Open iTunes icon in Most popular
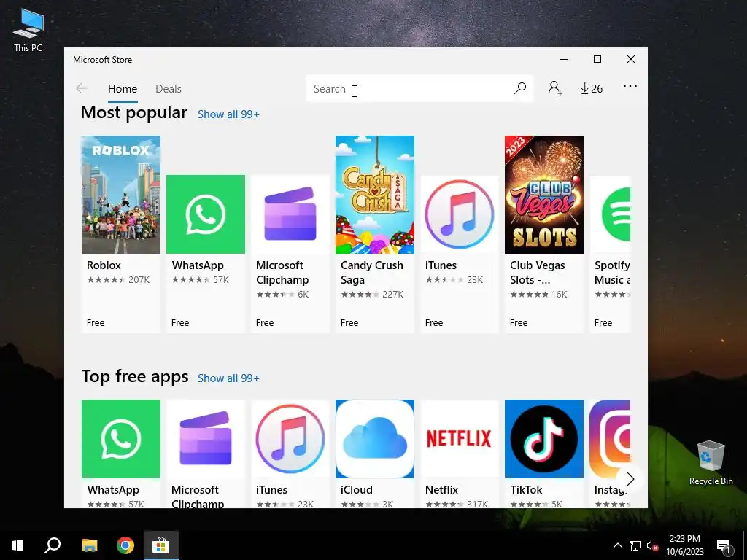The image size is (747, 560). coord(460,214)
